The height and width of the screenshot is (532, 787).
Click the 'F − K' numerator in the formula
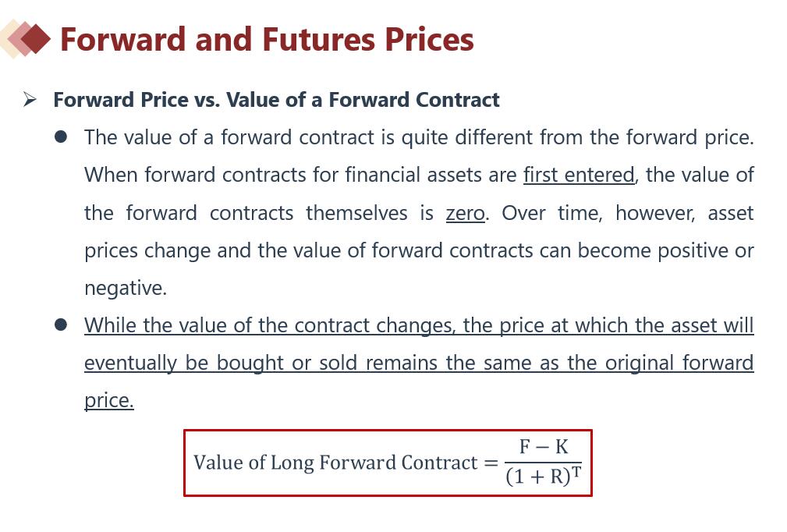[544, 447]
